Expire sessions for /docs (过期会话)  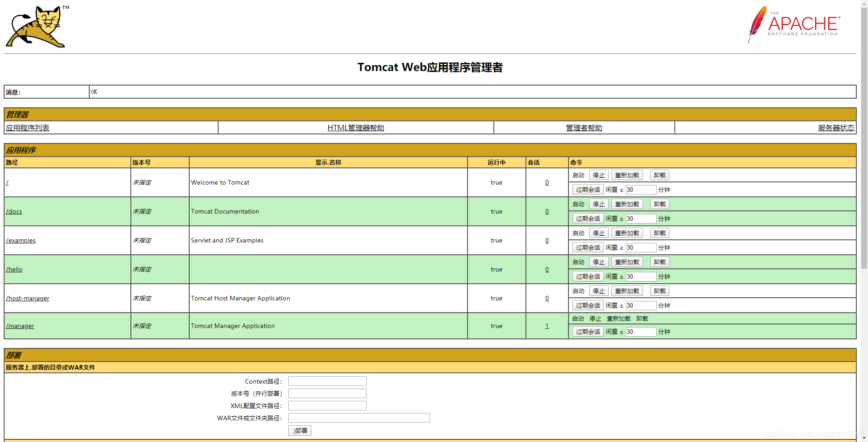pos(588,219)
